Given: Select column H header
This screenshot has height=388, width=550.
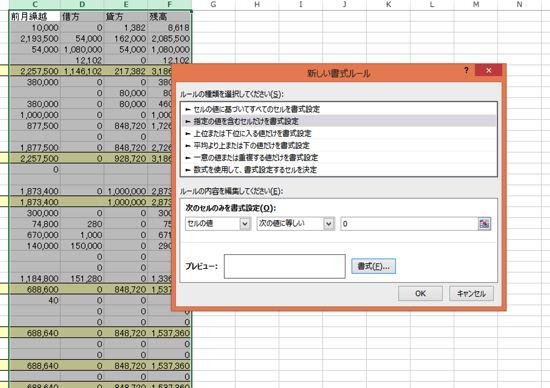Looking at the screenshot, I should click(257, 5).
